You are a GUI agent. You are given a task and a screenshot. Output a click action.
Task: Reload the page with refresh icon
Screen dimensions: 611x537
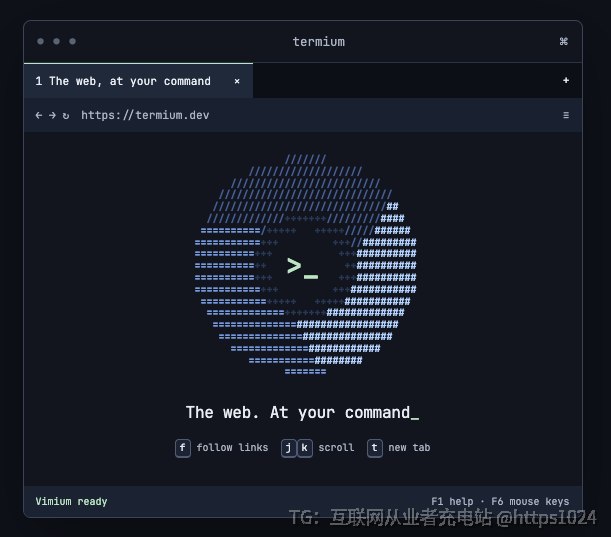[66, 116]
